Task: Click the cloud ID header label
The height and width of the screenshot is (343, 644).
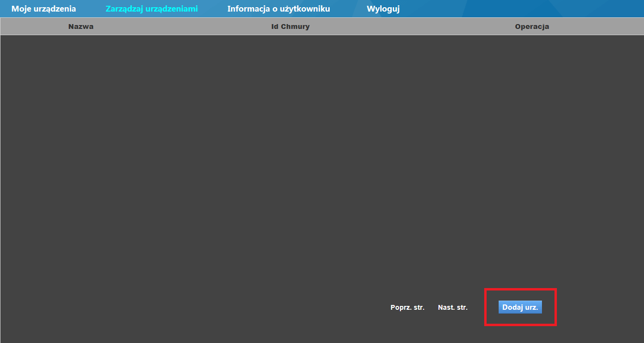Action: 290,26
